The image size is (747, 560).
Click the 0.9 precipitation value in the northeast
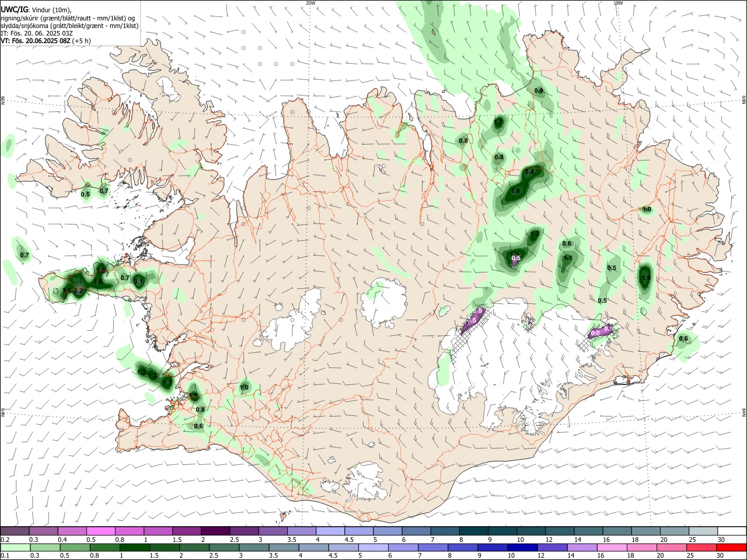pyautogui.click(x=539, y=90)
